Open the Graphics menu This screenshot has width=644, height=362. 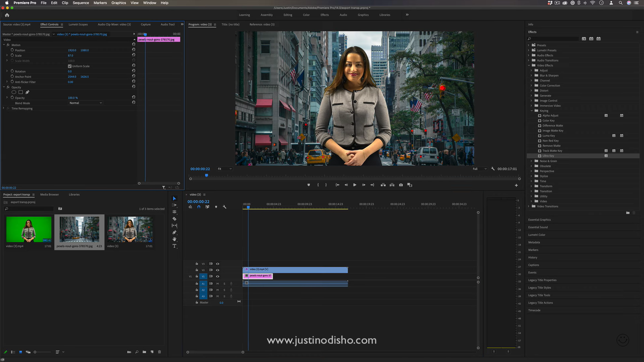pyautogui.click(x=119, y=3)
